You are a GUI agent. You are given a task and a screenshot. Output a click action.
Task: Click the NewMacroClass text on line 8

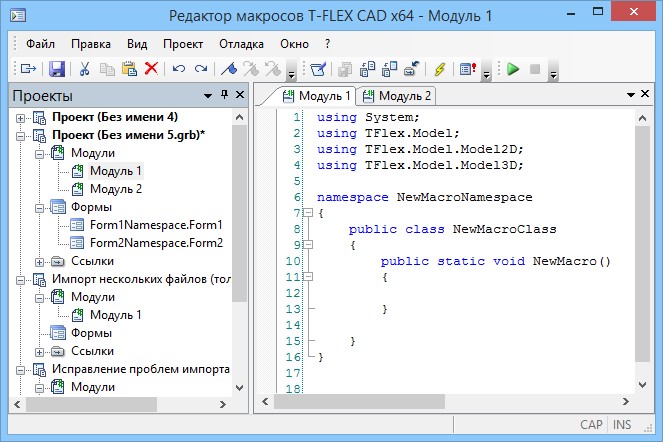click(504, 229)
